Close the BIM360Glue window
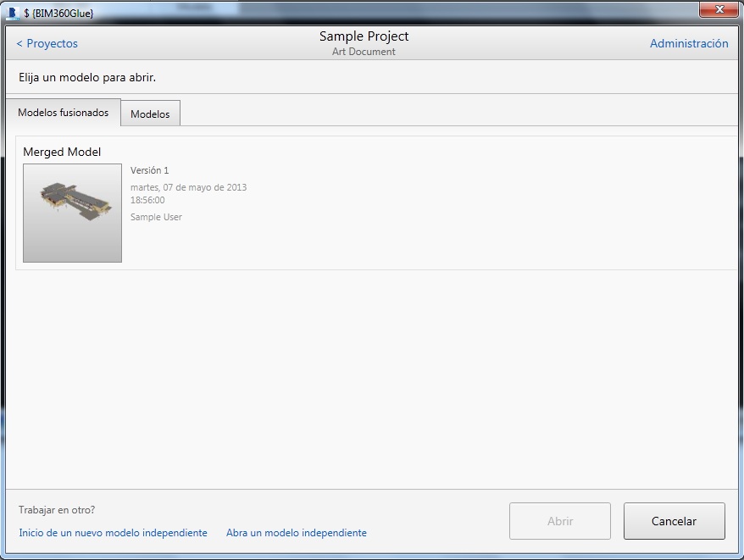Viewport: 744px width, 560px height. (719, 9)
